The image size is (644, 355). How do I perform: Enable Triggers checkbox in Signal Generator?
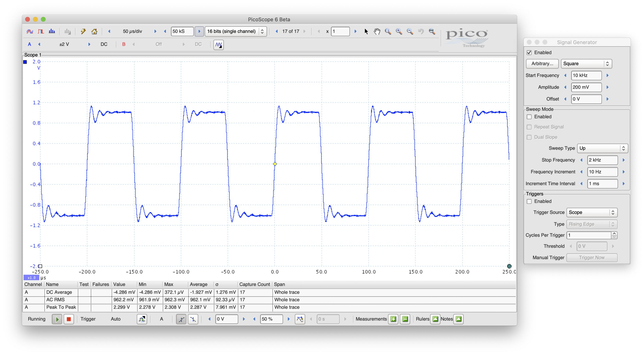[x=529, y=202]
